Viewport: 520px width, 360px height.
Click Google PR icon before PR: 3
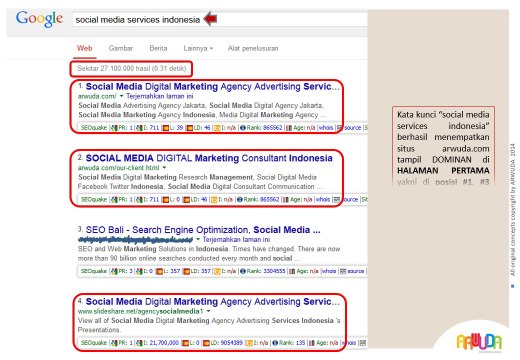pos(114,271)
